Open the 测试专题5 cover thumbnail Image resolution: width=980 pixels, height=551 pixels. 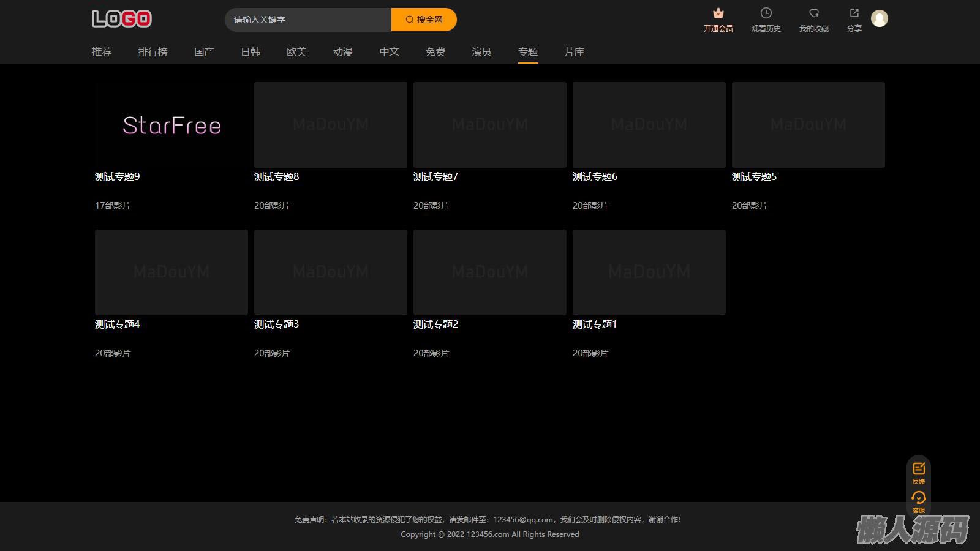click(808, 125)
